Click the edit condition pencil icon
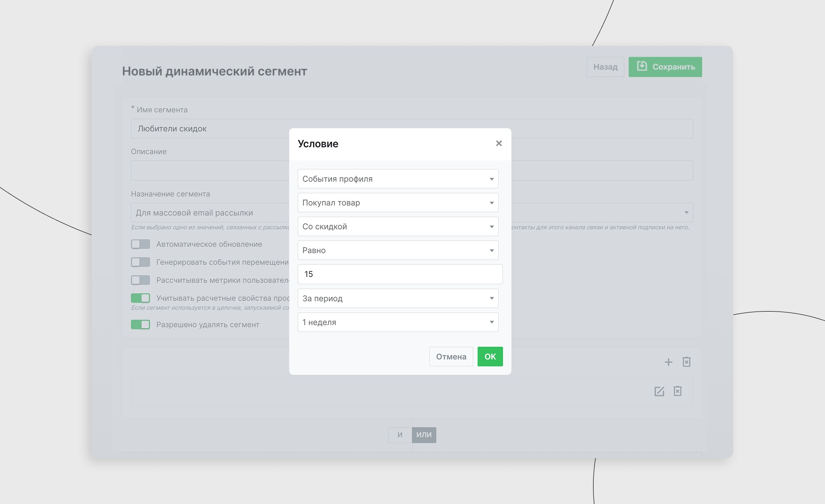The image size is (825, 504). [x=659, y=391]
